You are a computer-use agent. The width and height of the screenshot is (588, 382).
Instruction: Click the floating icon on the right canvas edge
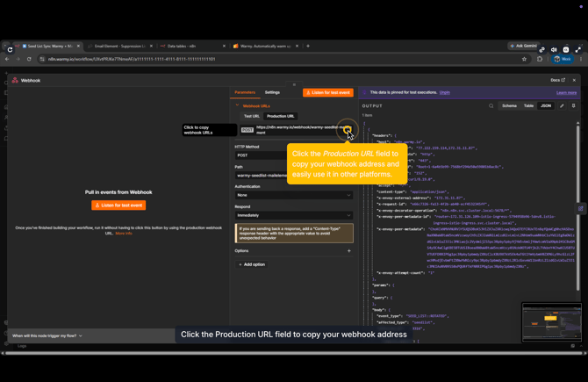coord(580,209)
